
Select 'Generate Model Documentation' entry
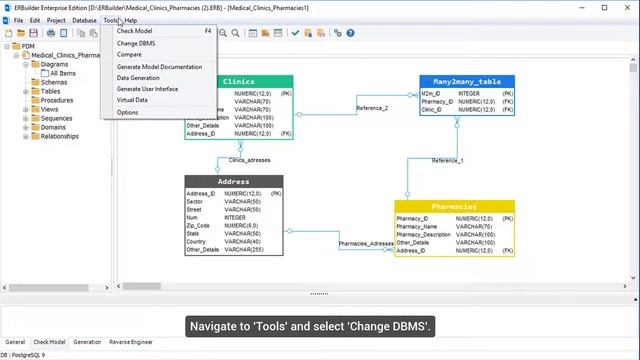point(159,67)
